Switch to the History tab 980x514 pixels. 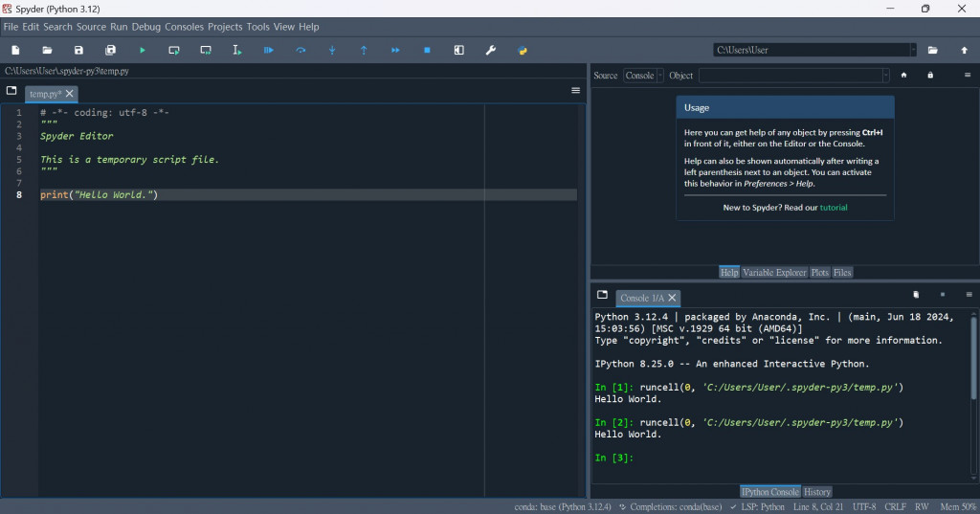pyautogui.click(x=817, y=492)
